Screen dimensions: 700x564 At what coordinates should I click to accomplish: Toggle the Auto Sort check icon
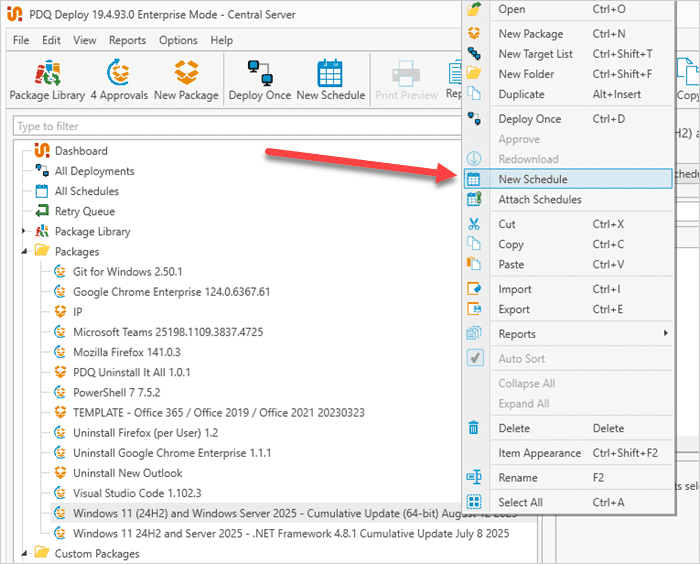(x=475, y=358)
